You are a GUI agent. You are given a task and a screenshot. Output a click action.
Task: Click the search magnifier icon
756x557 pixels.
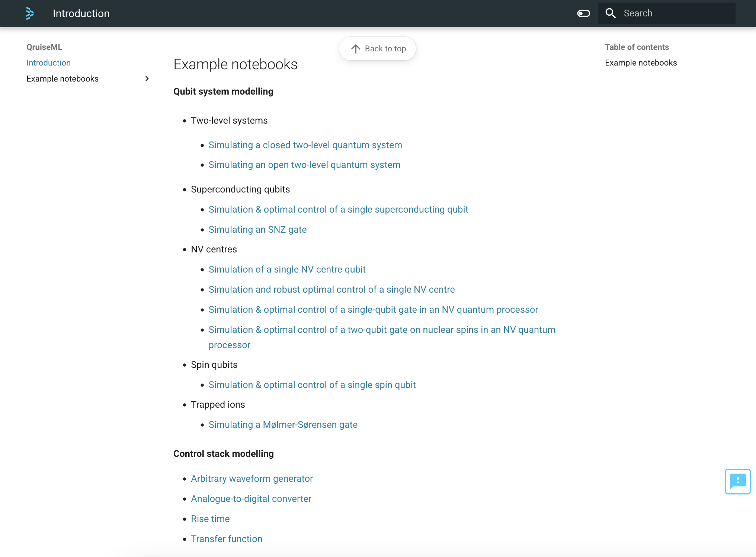(611, 13)
